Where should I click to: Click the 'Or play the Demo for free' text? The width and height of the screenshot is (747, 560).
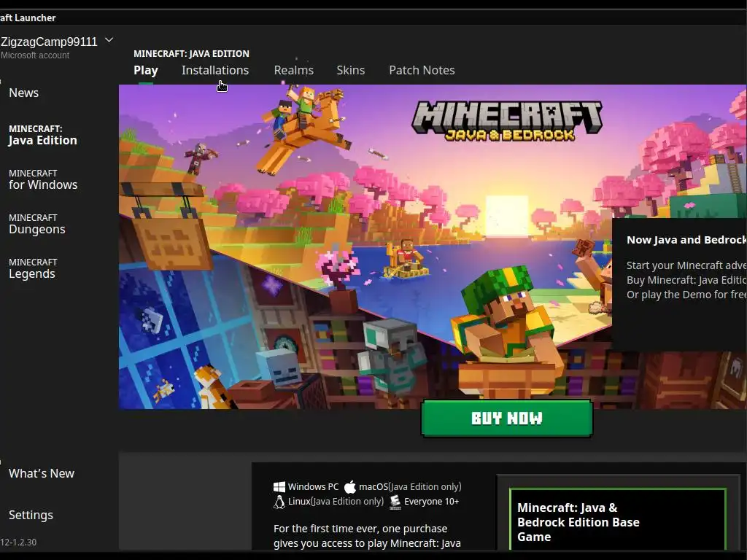pos(686,295)
